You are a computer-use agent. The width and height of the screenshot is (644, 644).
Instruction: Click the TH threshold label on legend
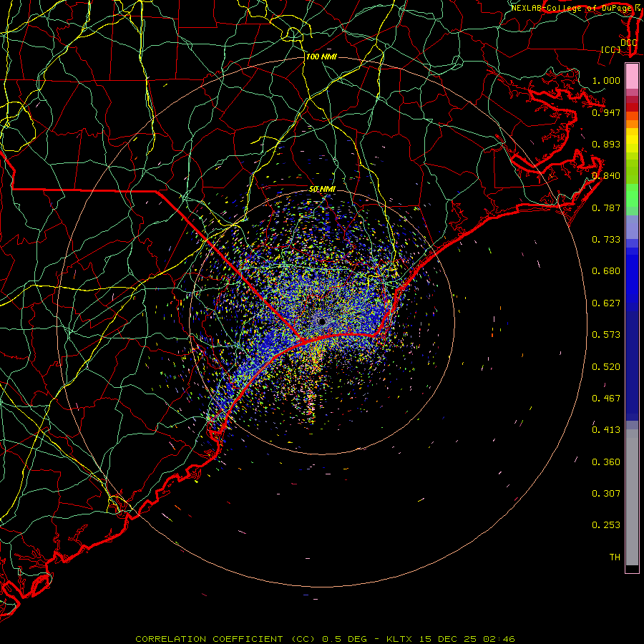[615, 557]
